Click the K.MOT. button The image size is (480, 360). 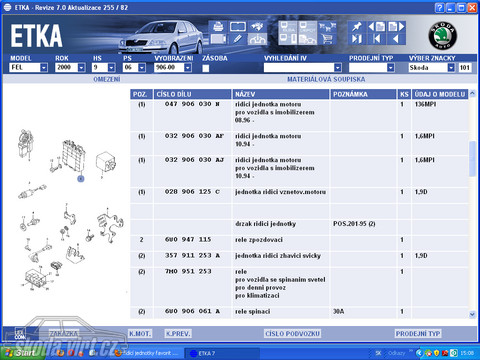140,333
